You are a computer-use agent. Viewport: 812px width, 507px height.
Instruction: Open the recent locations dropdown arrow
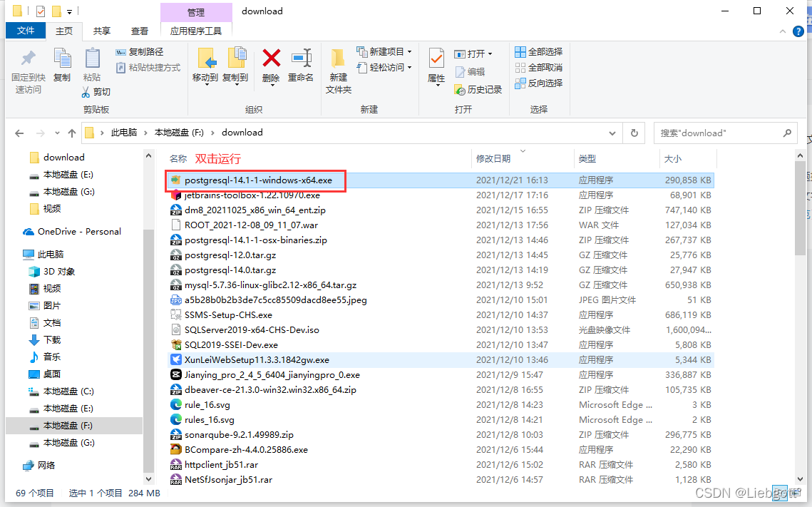[57, 133]
